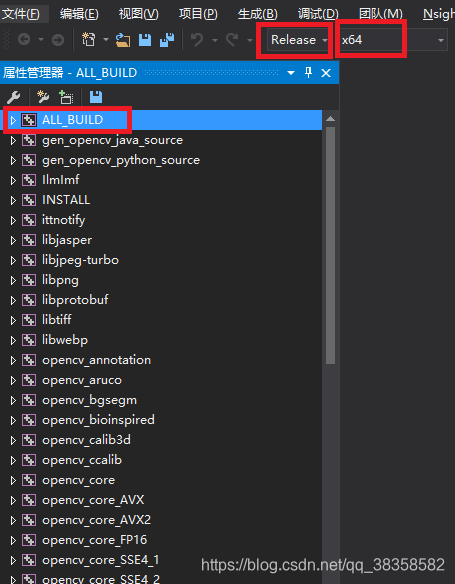Open the 视图(V) menu
455x584 pixels.
(x=139, y=14)
